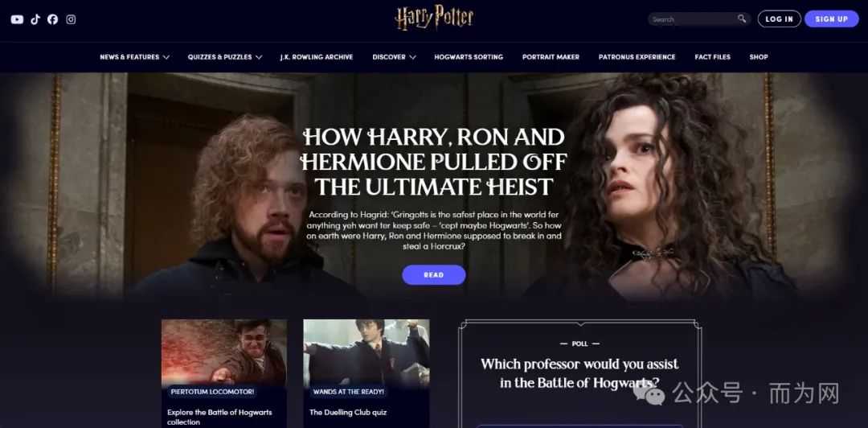The height and width of the screenshot is (428, 868).
Task: Open the YouTube social icon
Action: point(17,19)
